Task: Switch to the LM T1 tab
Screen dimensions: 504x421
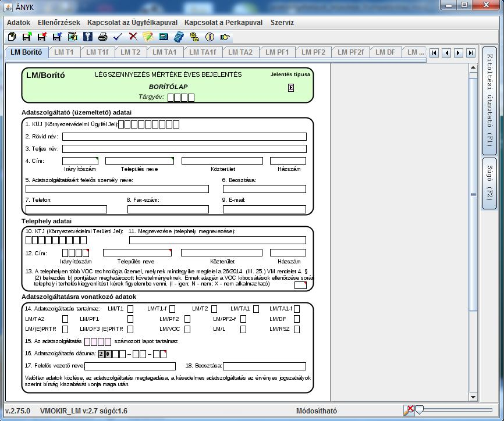Action: click(x=63, y=52)
